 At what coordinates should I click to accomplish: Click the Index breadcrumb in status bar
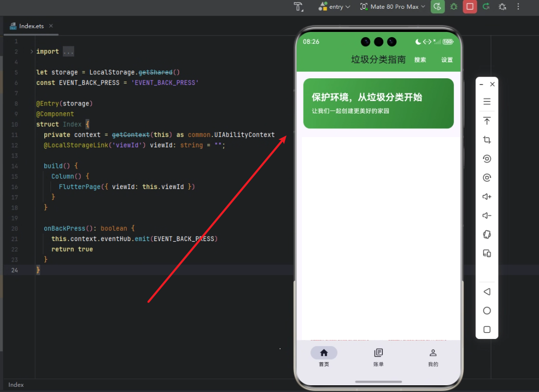[16, 385]
